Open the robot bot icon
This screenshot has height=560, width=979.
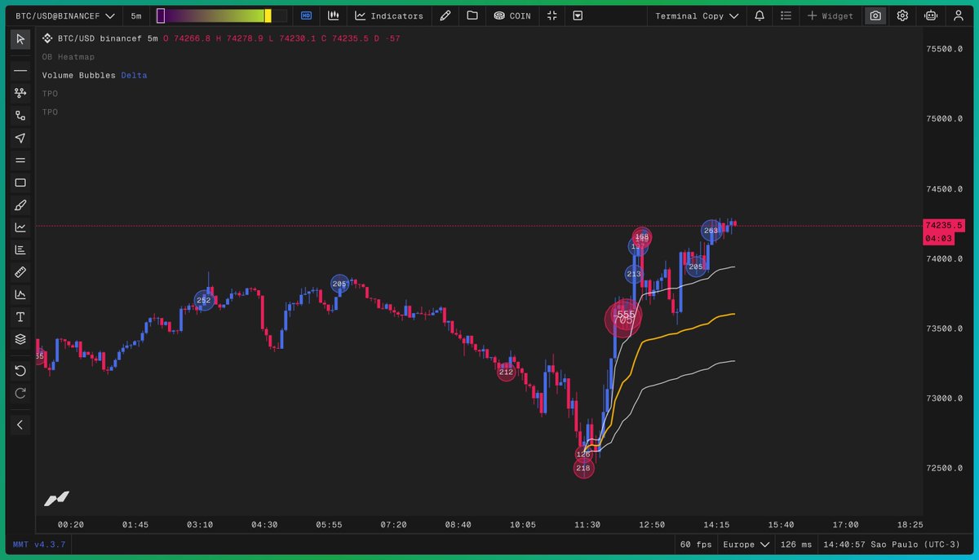pyautogui.click(x=931, y=15)
